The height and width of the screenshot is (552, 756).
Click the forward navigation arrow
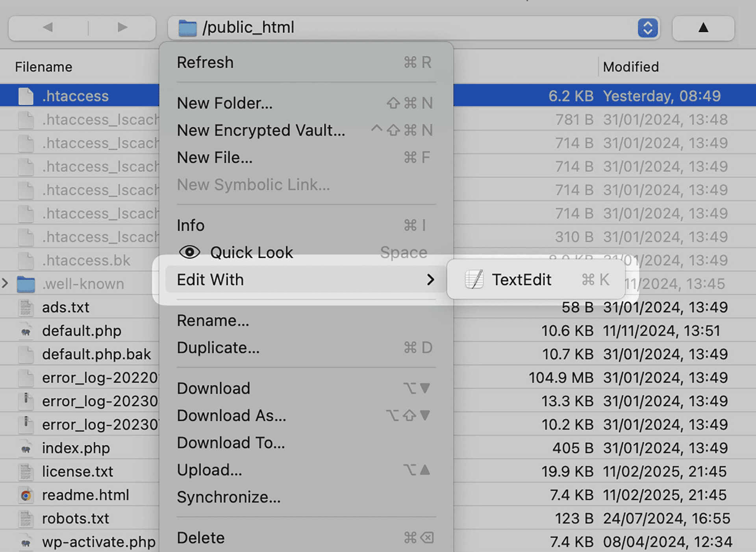tap(122, 28)
